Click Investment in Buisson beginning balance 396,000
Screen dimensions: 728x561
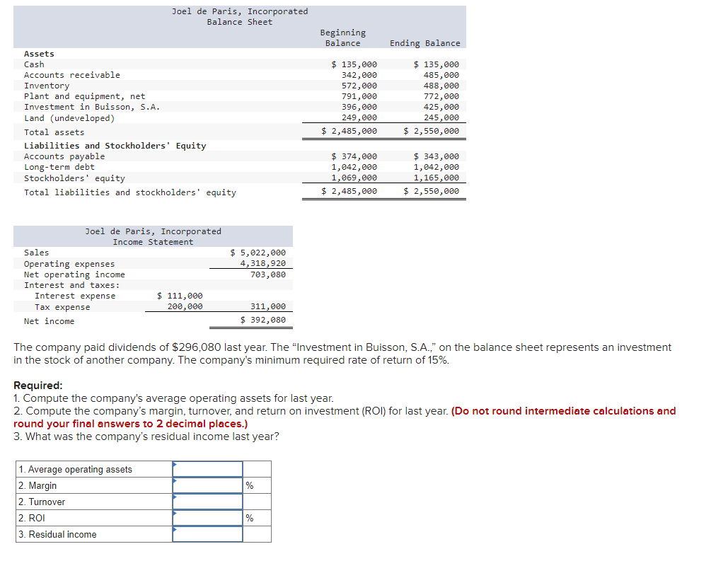pyautogui.click(x=359, y=108)
